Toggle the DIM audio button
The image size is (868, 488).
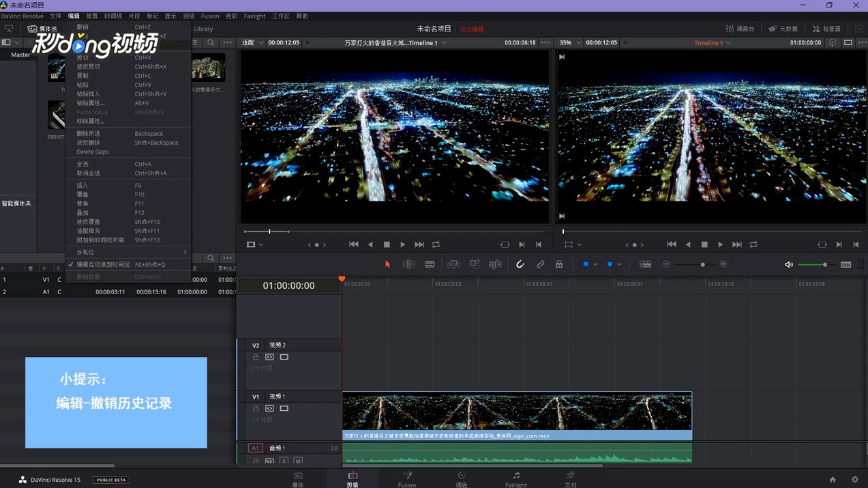pos(845,265)
